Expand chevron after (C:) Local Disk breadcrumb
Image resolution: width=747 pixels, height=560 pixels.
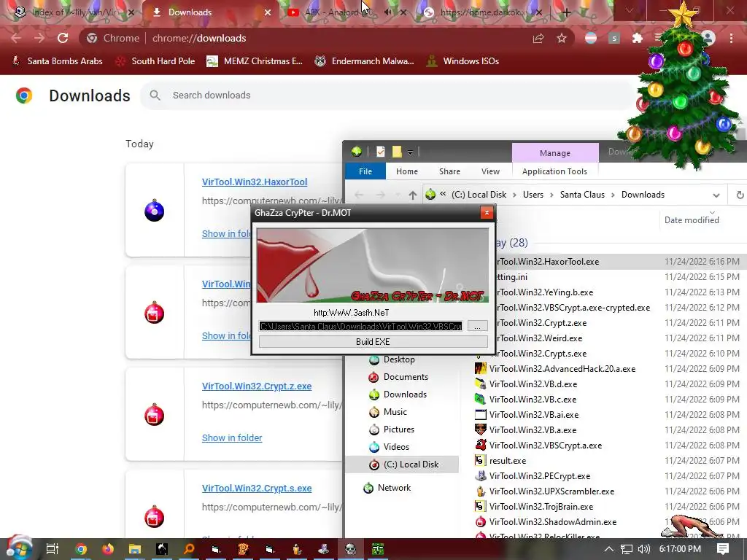click(x=515, y=195)
